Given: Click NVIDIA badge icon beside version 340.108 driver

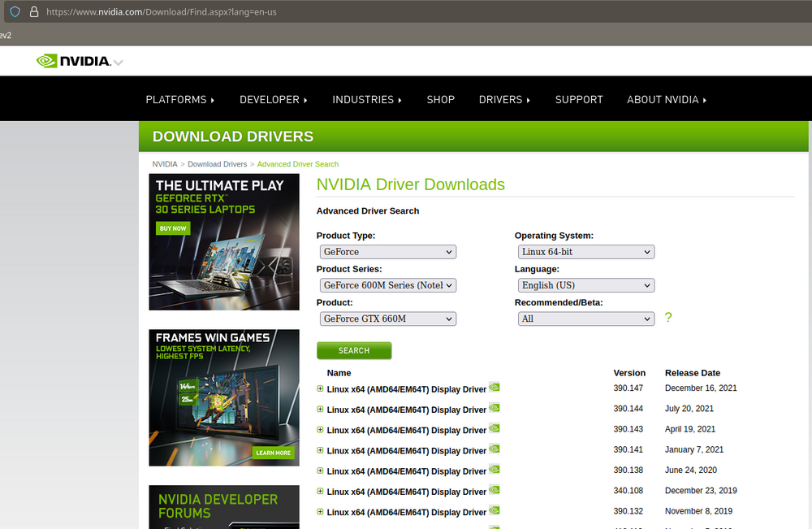Looking at the screenshot, I should click(495, 490).
